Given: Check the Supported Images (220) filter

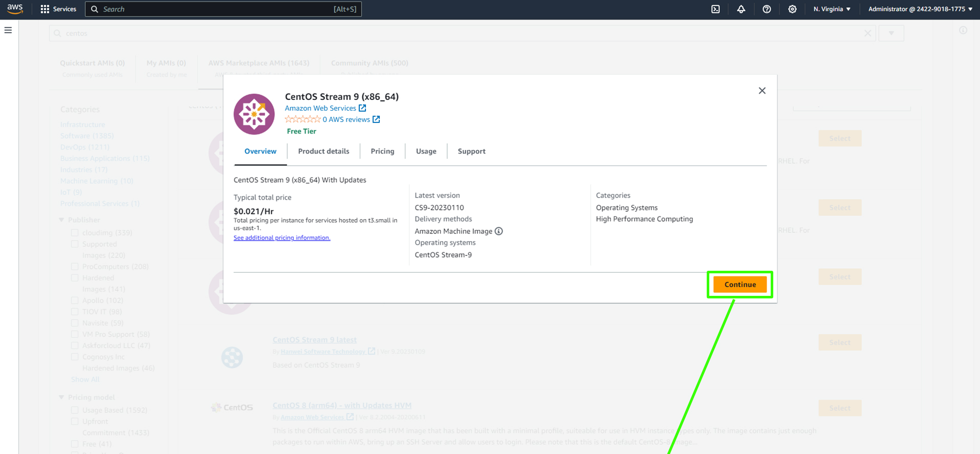Looking at the screenshot, I should 75,244.
